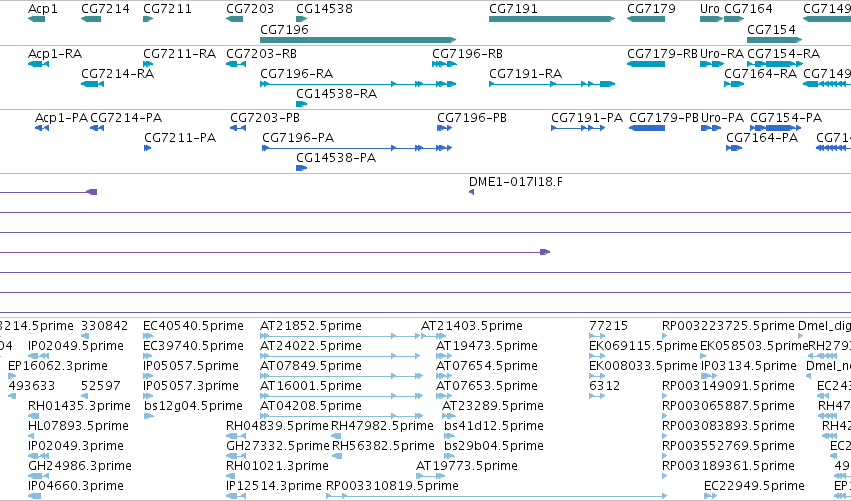Select the teal CG7191 gene bar

(552, 19)
